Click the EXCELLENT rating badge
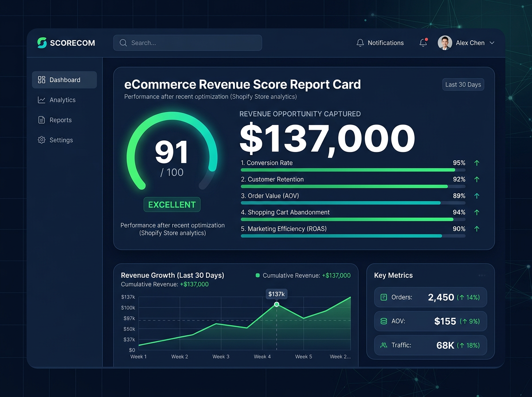 point(172,205)
